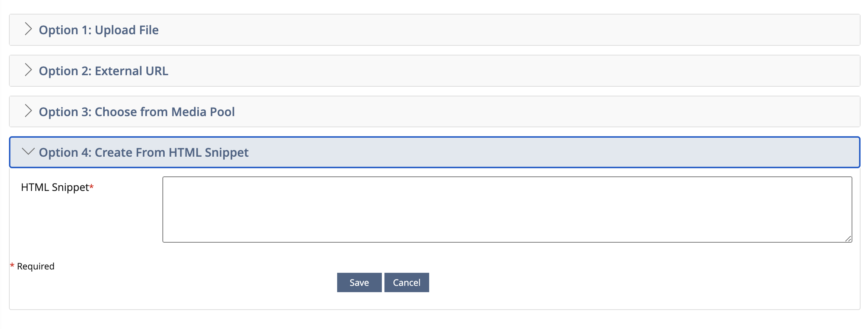This screenshot has width=868, height=329.
Task: Select the External URL header text
Action: coord(104,71)
